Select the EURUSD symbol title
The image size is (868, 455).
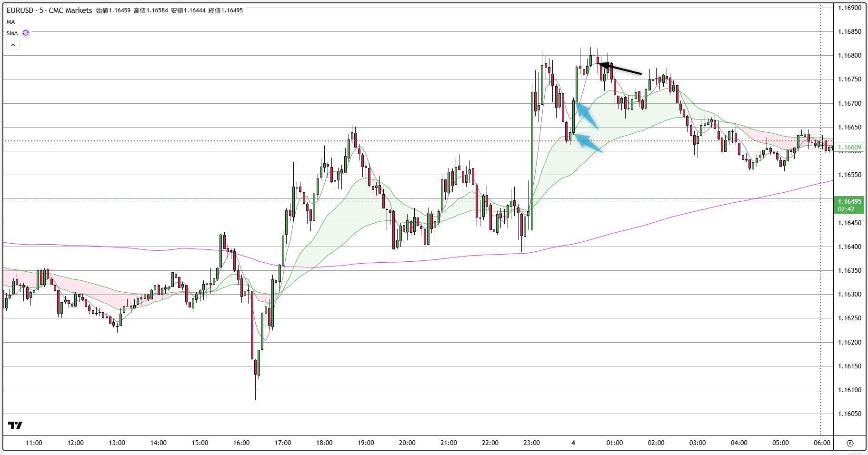[x=20, y=10]
